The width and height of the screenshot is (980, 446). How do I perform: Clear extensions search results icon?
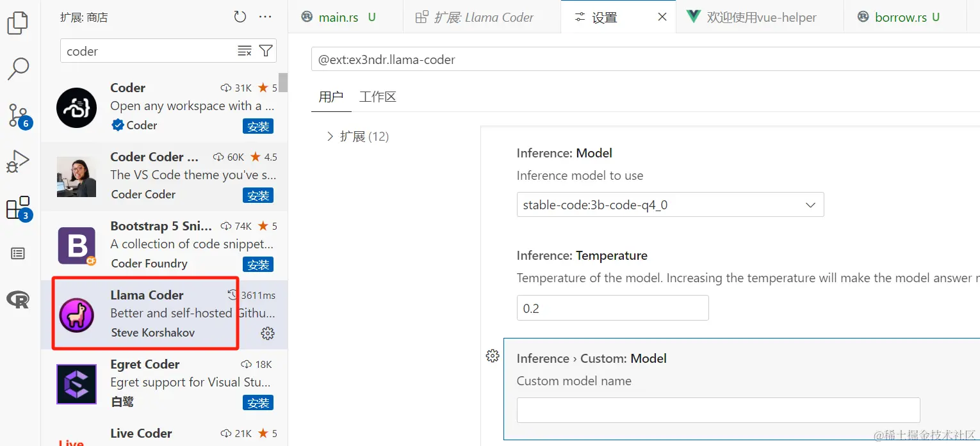click(x=245, y=51)
